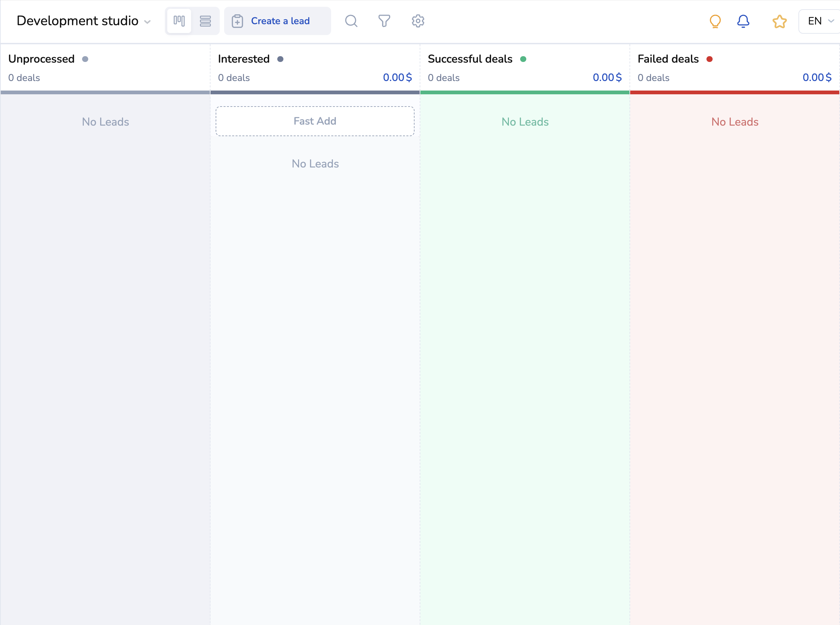Viewport: 840px width, 625px height.
Task: Switch to list view layout
Action: (205, 21)
